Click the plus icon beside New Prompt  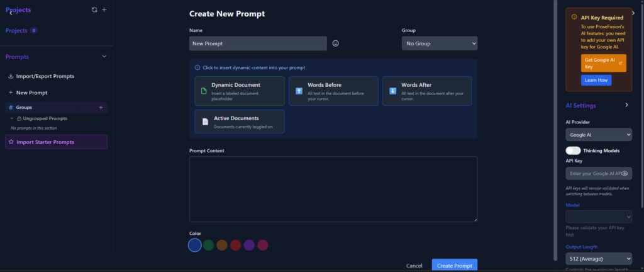pos(11,93)
